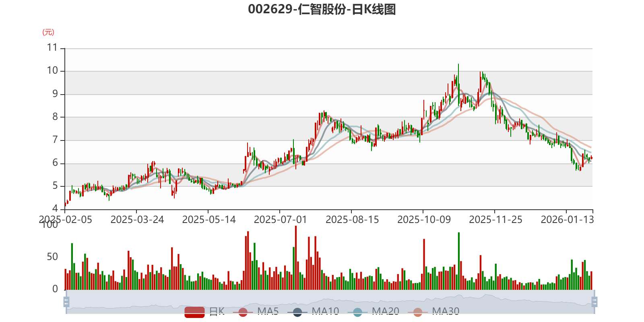644x322 pixels.
Task: Click the 4 price axis label
Action: 55,208
